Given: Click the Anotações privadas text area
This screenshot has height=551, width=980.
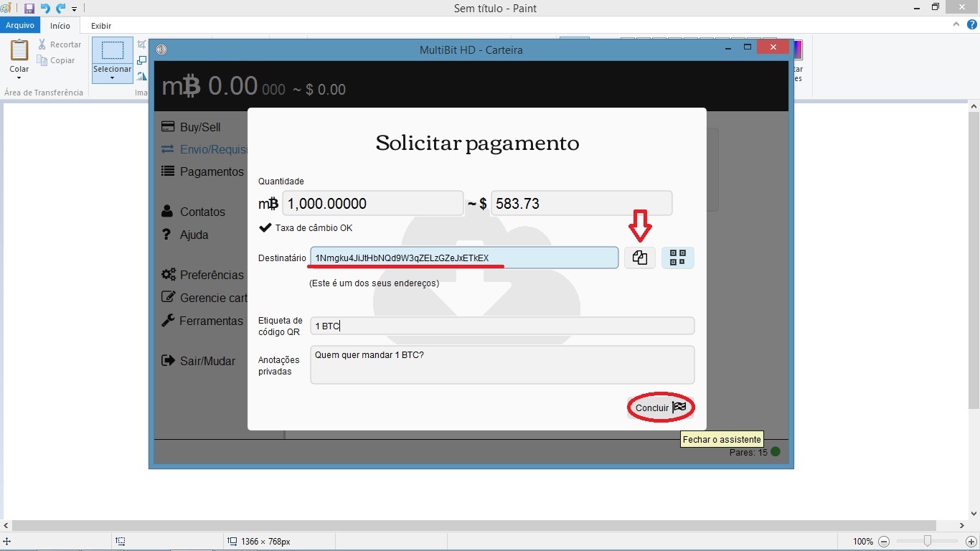Looking at the screenshot, I should (x=501, y=364).
